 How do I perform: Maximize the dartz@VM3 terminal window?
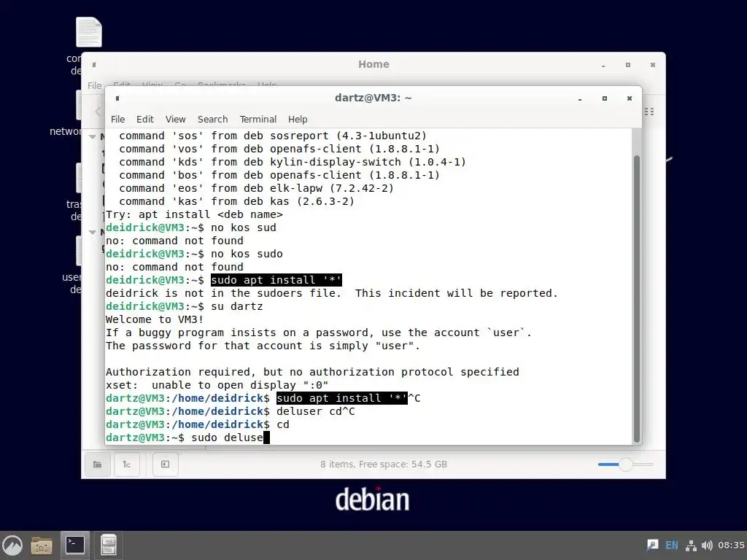[x=605, y=98]
